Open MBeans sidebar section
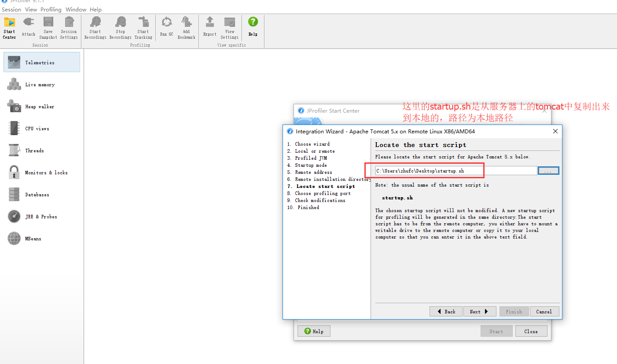This screenshot has width=617, height=364. click(x=42, y=238)
